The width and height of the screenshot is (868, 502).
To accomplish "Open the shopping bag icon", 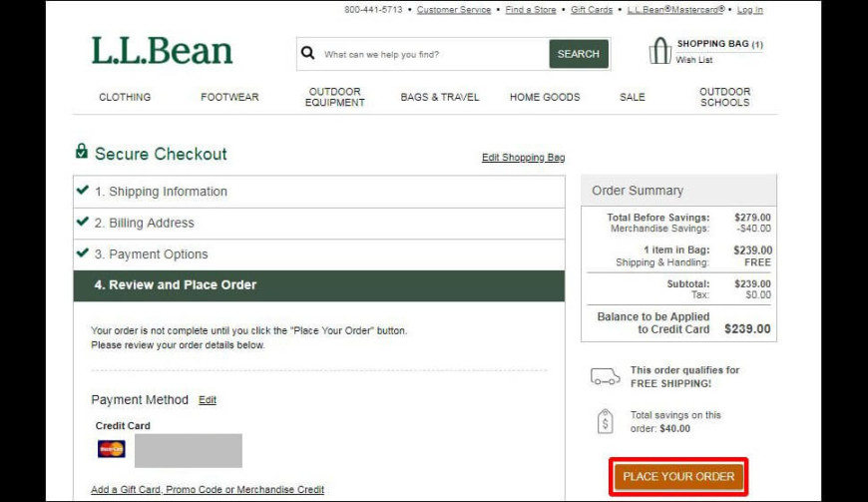I will pyautogui.click(x=659, y=51).
